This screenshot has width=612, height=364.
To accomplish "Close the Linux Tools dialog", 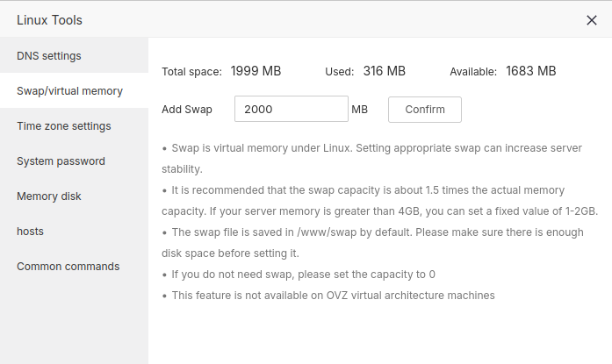I will (x=592, y=20).
